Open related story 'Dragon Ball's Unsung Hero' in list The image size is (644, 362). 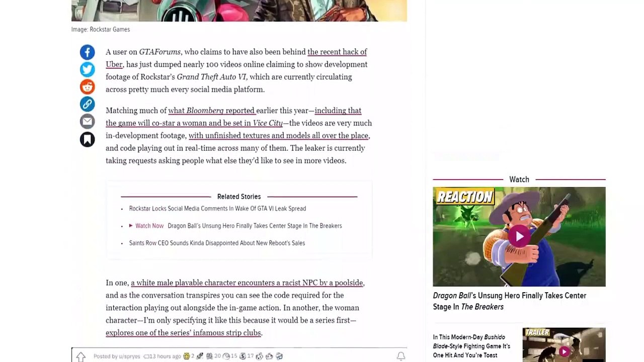[x=255, y=226]
